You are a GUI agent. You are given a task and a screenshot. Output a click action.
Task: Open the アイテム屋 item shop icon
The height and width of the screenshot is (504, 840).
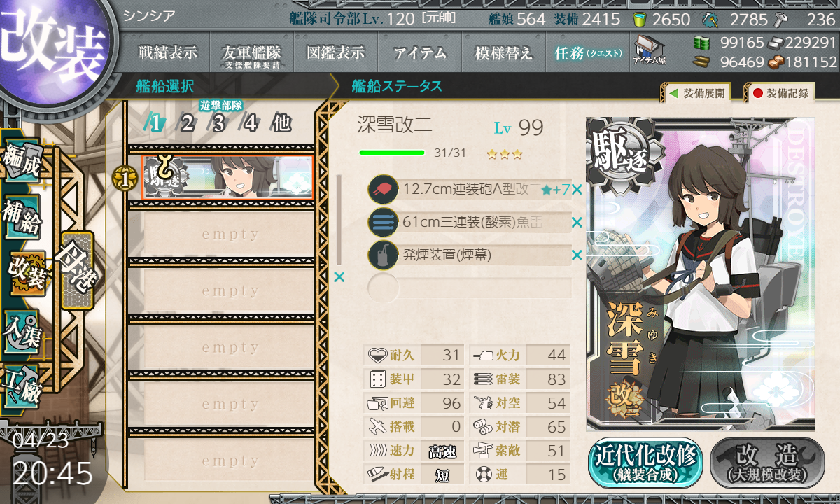[649, 50]
